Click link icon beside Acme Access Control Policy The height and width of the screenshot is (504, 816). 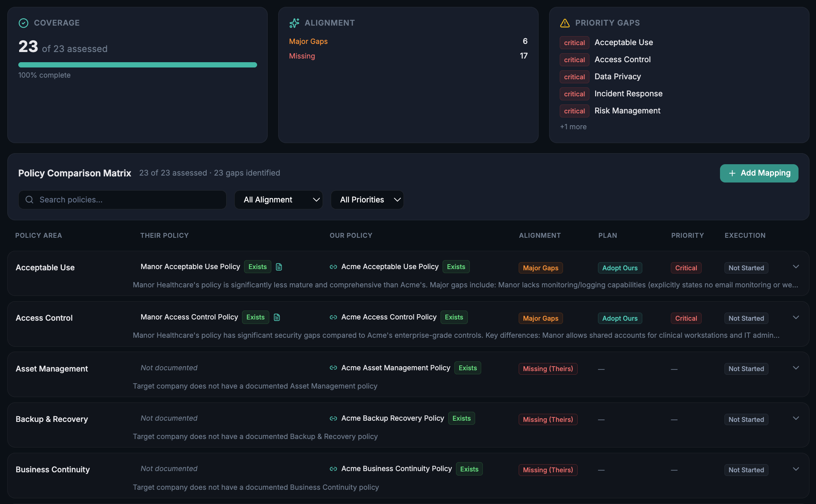click(x=333, y=317)
